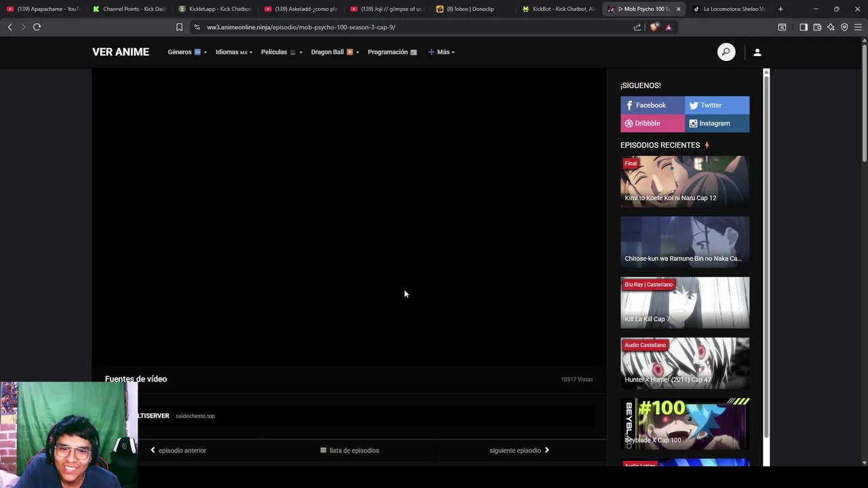The width and height of the screenshot is (868, 488).
Task: Open the Brave Wallet icon
Action: coord(817,27)
